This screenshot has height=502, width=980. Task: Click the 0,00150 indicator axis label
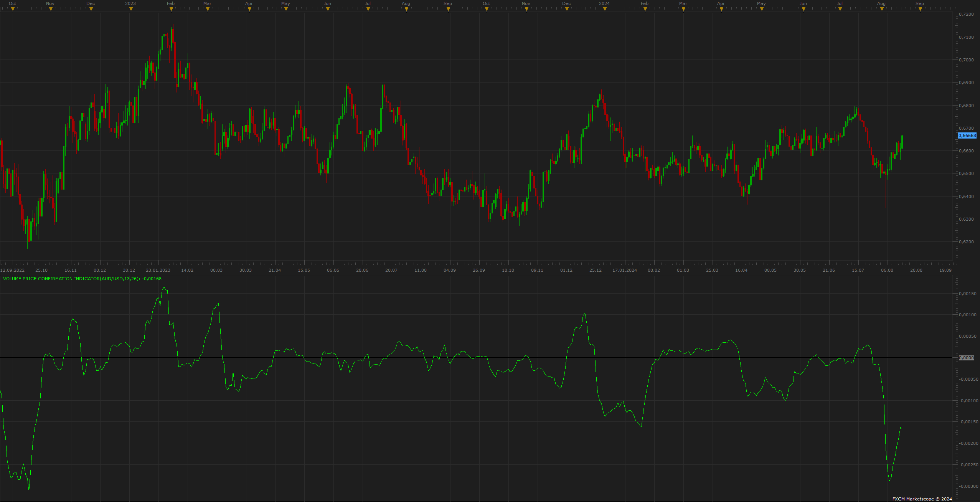click(967, 294)
